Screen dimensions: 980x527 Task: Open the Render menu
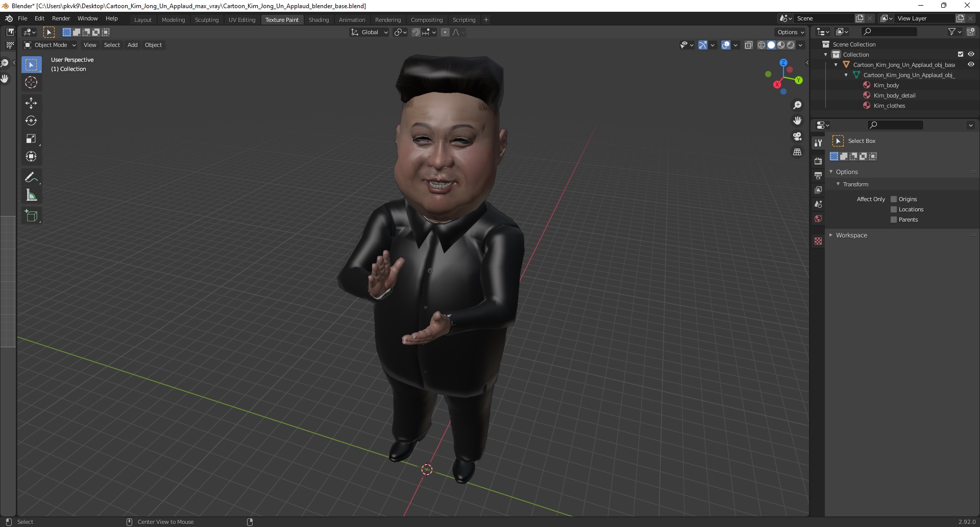coord(61,18)
